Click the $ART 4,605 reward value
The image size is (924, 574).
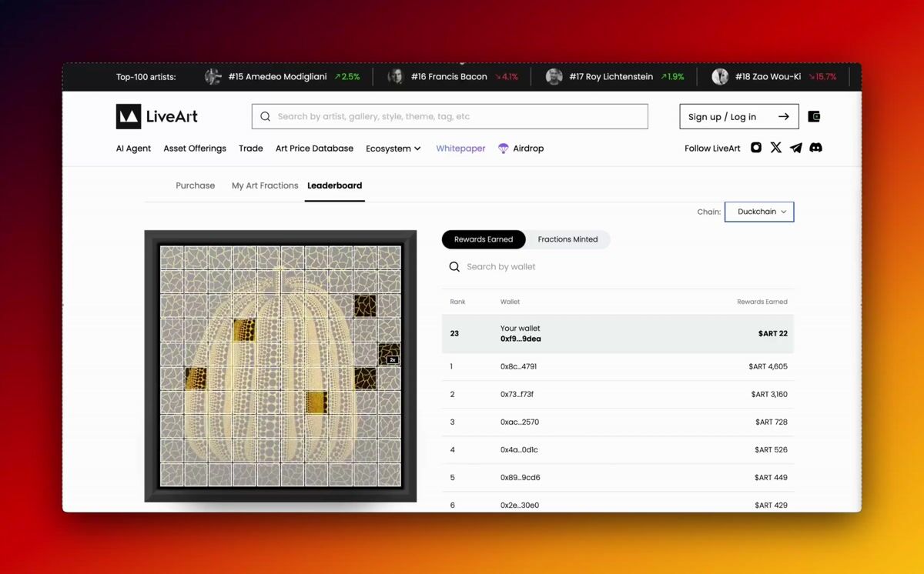pyautogui.click(x=768, y=367)
